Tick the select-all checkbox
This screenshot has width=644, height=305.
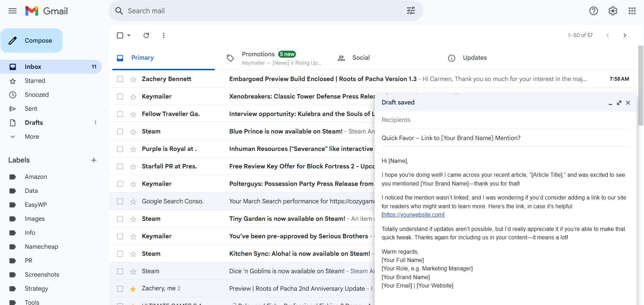point(120,35)
